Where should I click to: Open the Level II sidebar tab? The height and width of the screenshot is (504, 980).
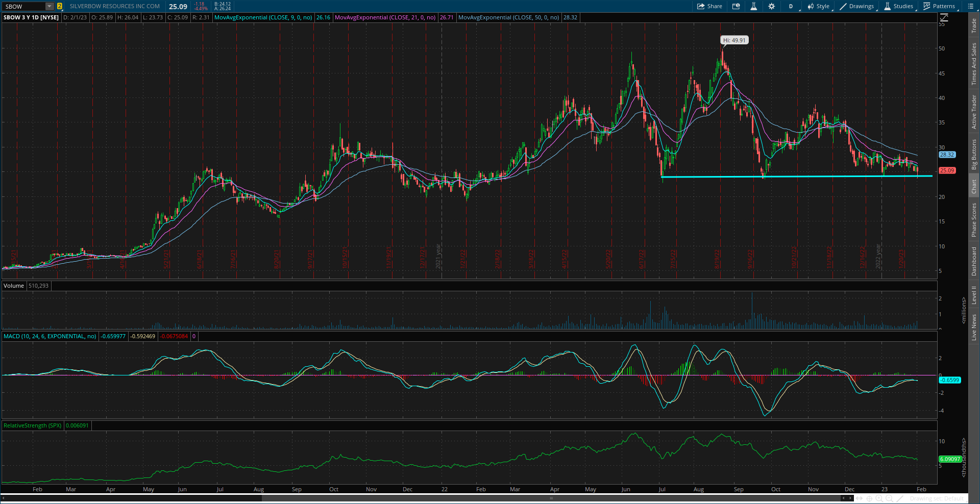coord(974,294)
